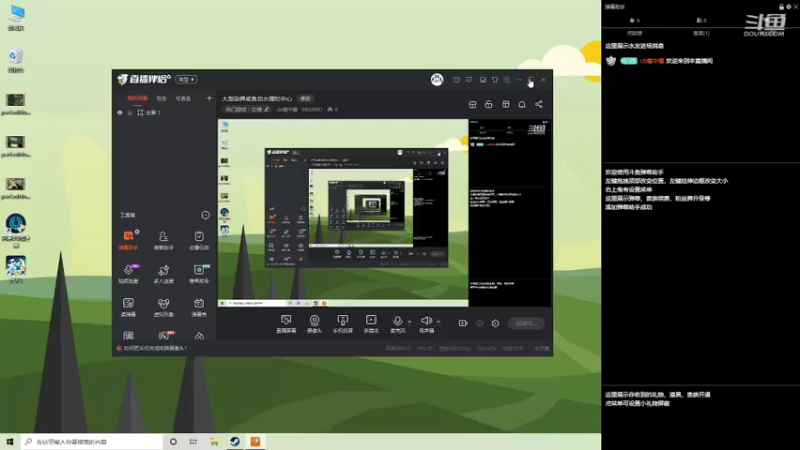Click the message bubble icon in title bar
The width and height of the screenshot is (800, 450).
pos(457,80)
